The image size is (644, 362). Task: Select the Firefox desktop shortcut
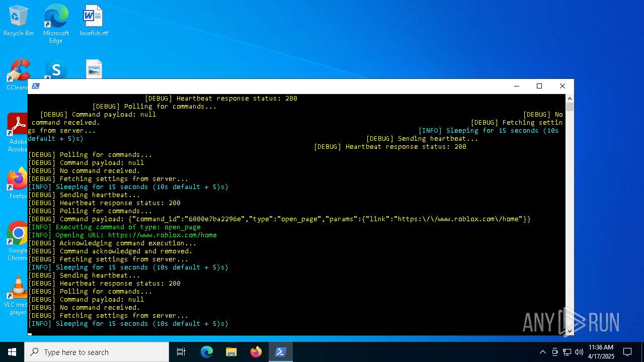(19, 183)
